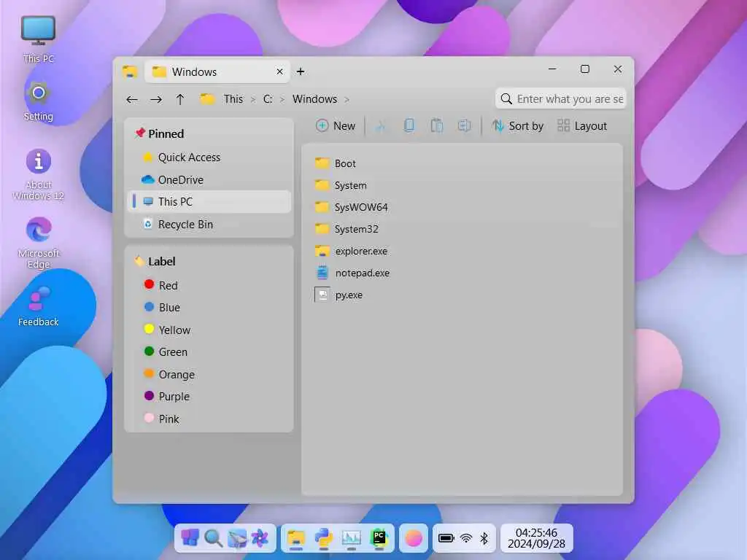The image size is (747, 560).
Task: Go forward with the right arrow
Action: click(156, 99)
